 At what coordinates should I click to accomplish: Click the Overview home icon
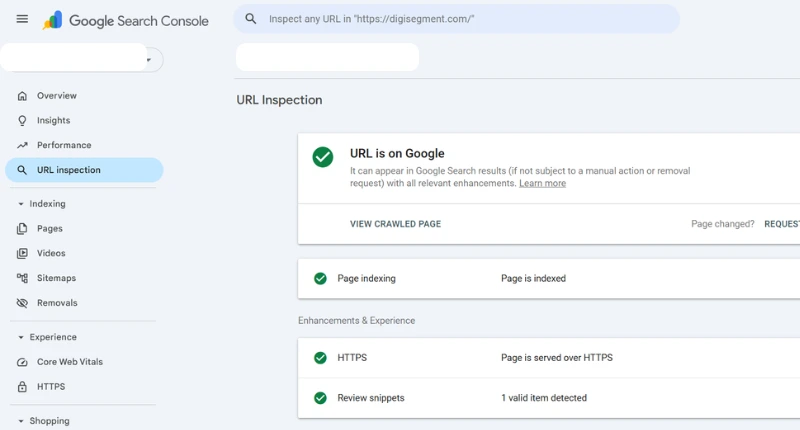click(x=22, y=96)
